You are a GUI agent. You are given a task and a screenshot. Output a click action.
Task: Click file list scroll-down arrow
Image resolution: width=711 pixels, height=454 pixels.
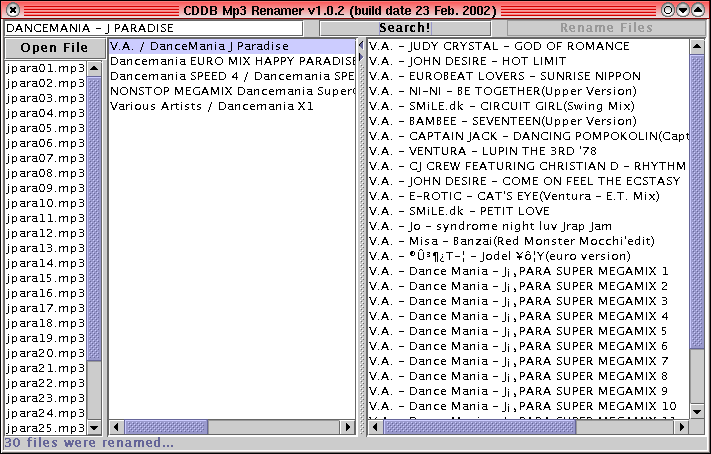tap(94, 427)
